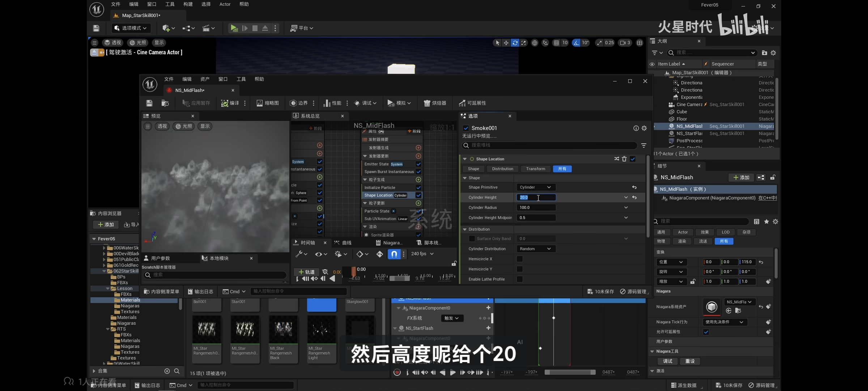Click the green play-in-editor button
Viewport: 868px width, 391px height.
(x=234, y=28)
